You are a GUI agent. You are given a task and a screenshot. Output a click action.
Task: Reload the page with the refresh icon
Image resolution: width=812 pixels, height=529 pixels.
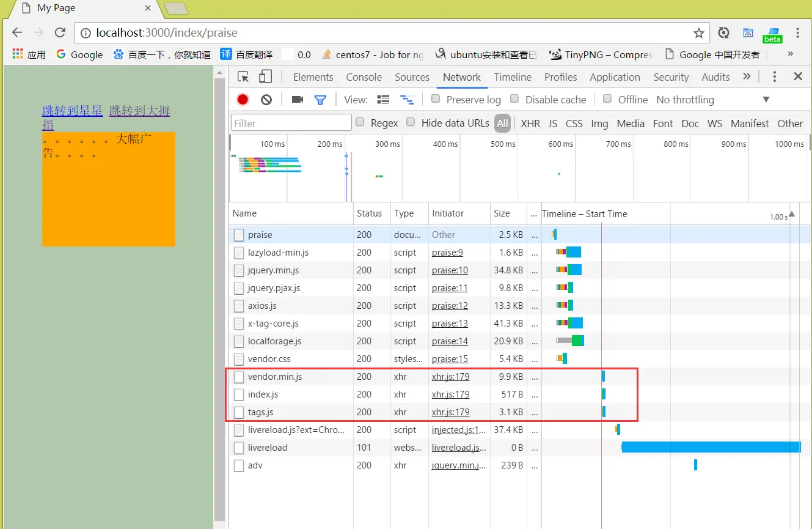pyautogui.click(x=60, y=33)
